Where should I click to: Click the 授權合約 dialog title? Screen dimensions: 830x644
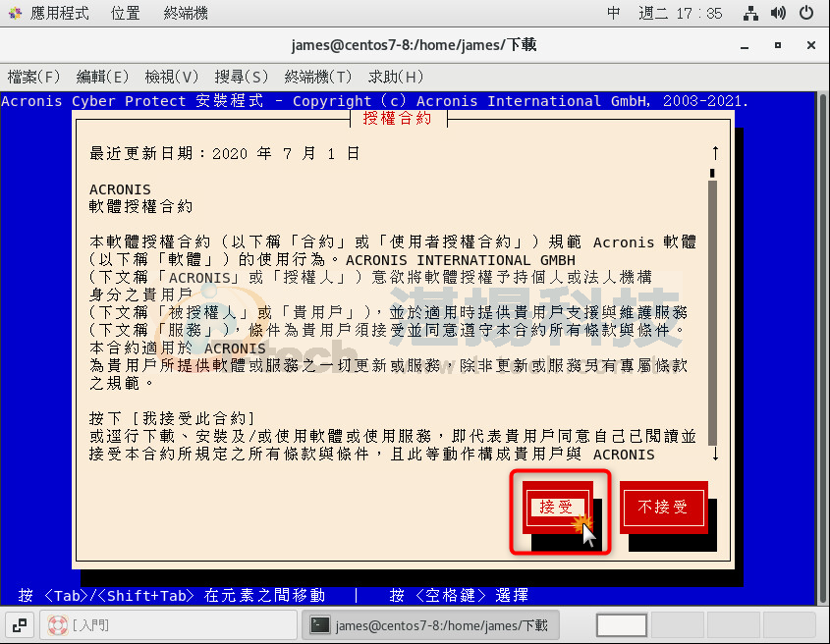[x=398, y=118]
